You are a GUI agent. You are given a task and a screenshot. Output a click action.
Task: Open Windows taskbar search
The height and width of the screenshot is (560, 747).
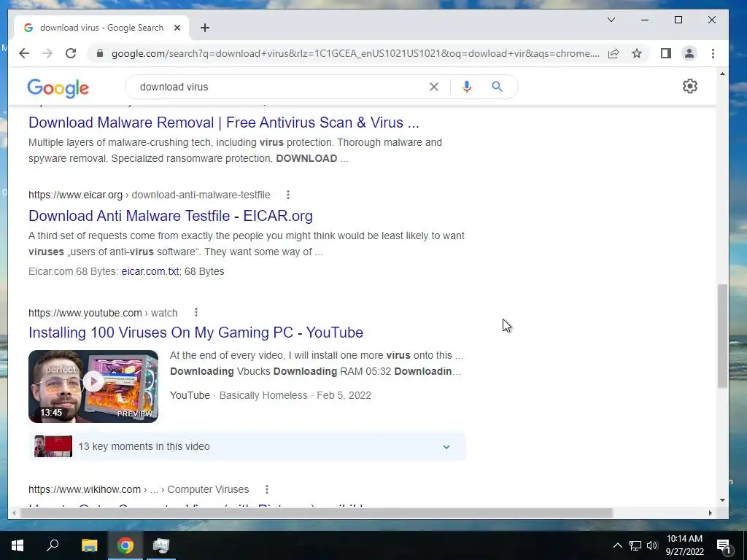click(53, 545)
